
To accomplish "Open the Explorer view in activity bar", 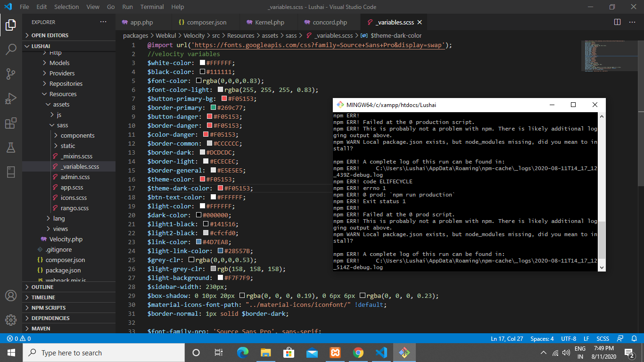I will click(11, 25).
